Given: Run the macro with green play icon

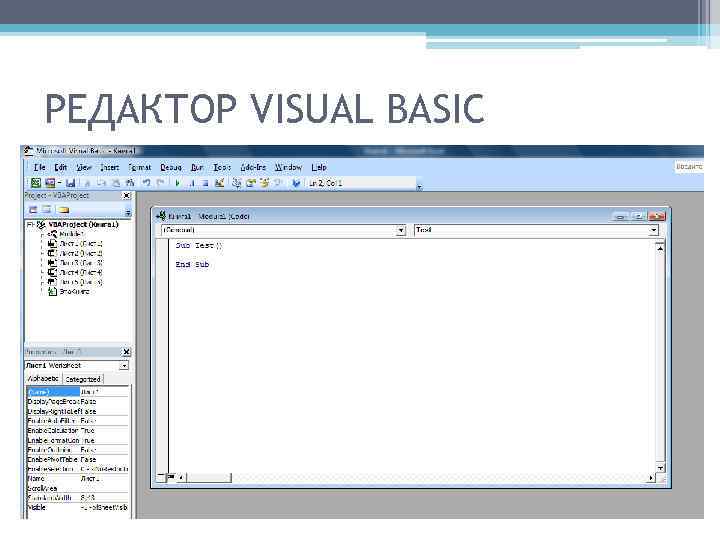Looking at the screenshot, I should (178, 183).
